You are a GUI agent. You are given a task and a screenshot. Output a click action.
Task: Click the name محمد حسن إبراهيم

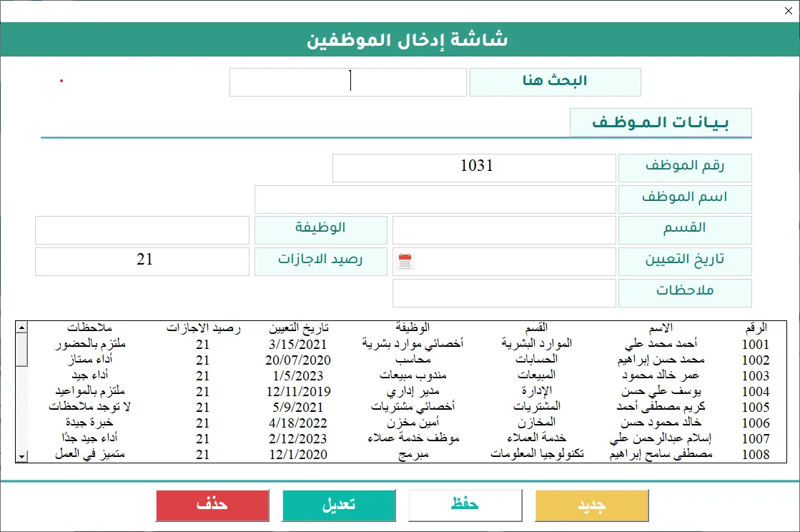point(661,360)
